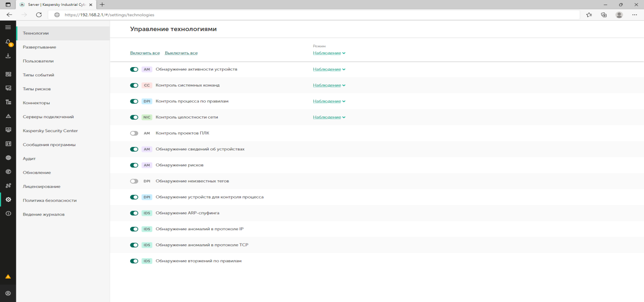Click the download icon in left sidebar
The image size is (644, 302).
pyautogui.click(x=8, y=56)
